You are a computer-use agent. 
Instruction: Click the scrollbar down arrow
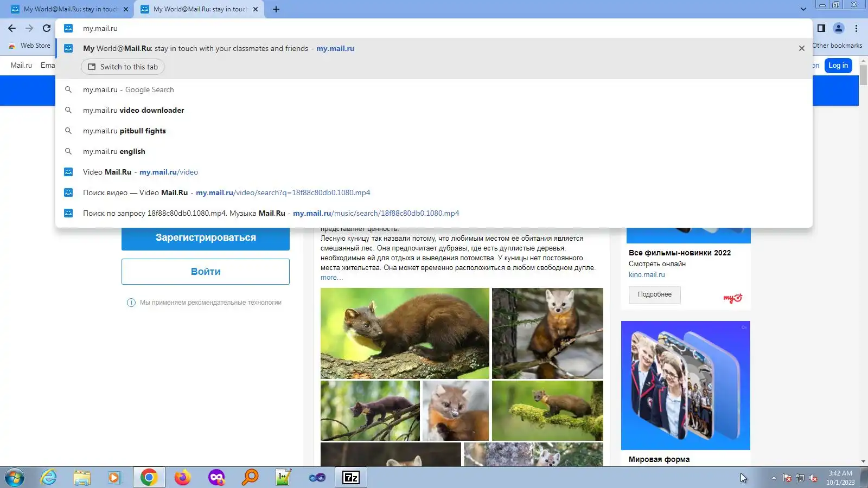pos(863,461)
